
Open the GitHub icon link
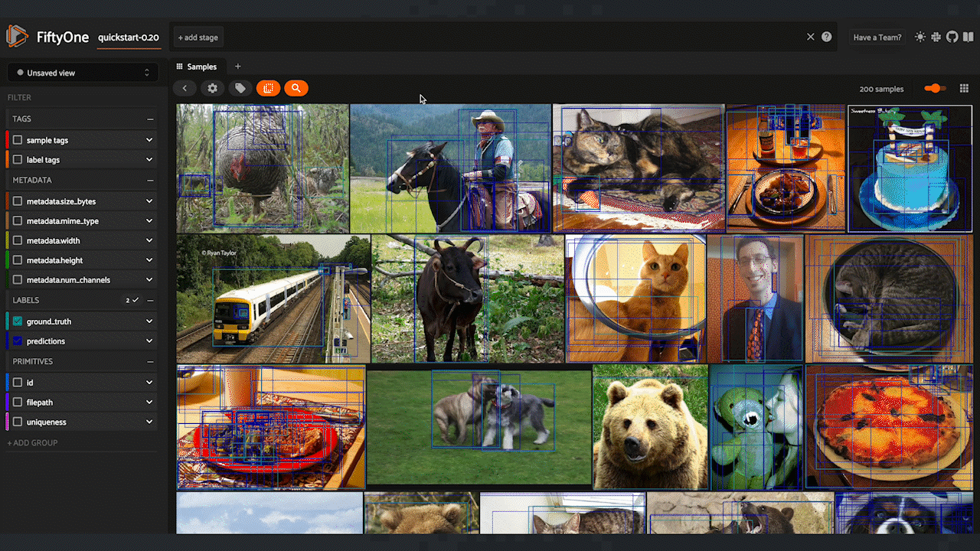[x=952, y=37]
